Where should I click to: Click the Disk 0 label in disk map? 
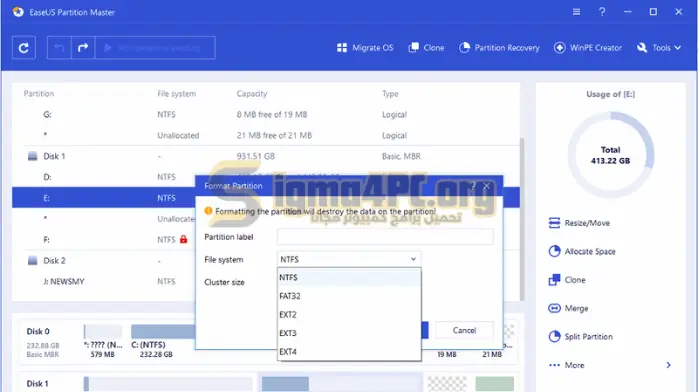click(38, 331)
